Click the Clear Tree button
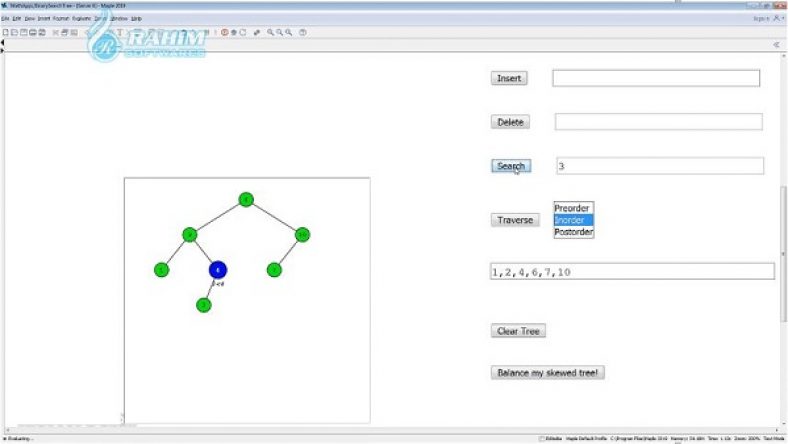 tap(518, 331)
